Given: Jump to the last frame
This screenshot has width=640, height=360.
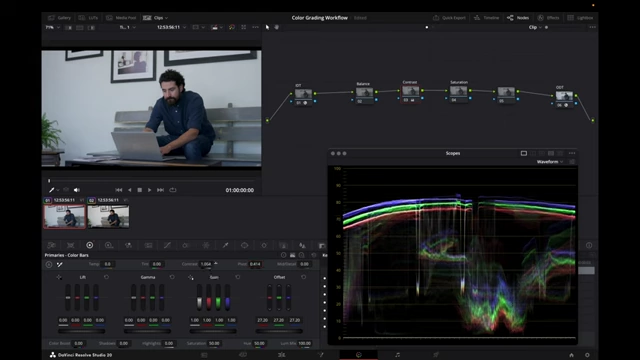Looking at the screenshot, I should pyautogui.click(x=160, y=190).
